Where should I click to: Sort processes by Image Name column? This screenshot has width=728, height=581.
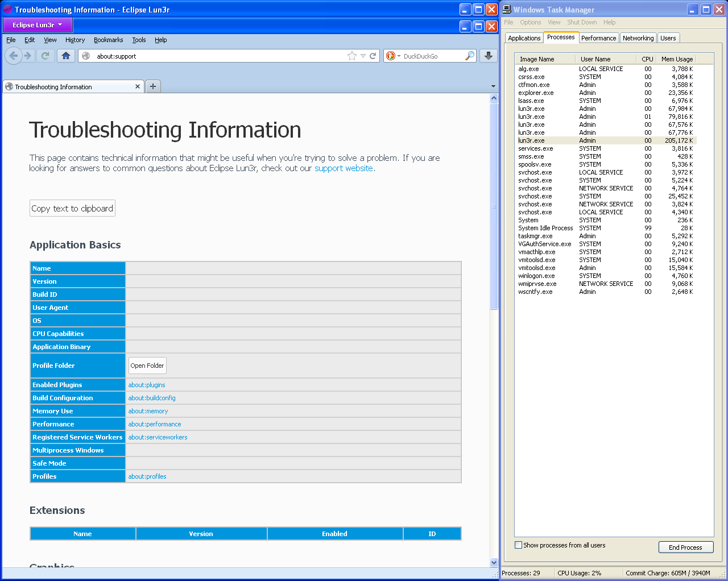[x=545, y=59]
